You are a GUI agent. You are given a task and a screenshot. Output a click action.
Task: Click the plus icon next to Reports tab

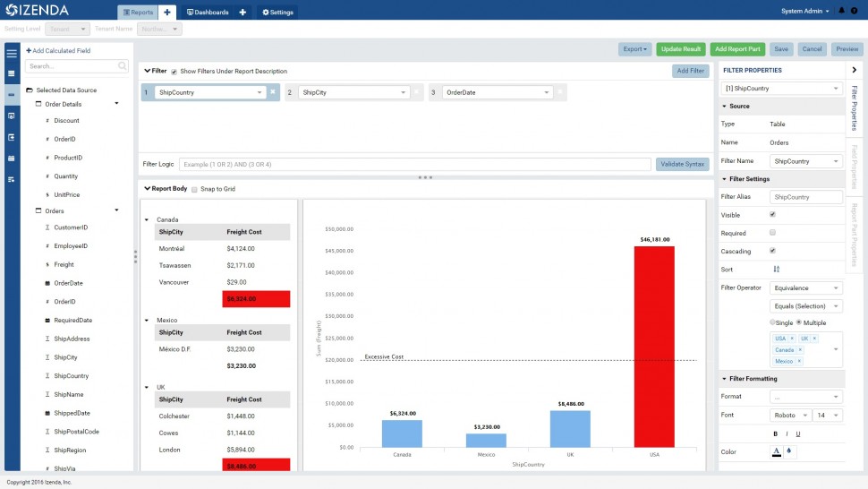point(167,12)
